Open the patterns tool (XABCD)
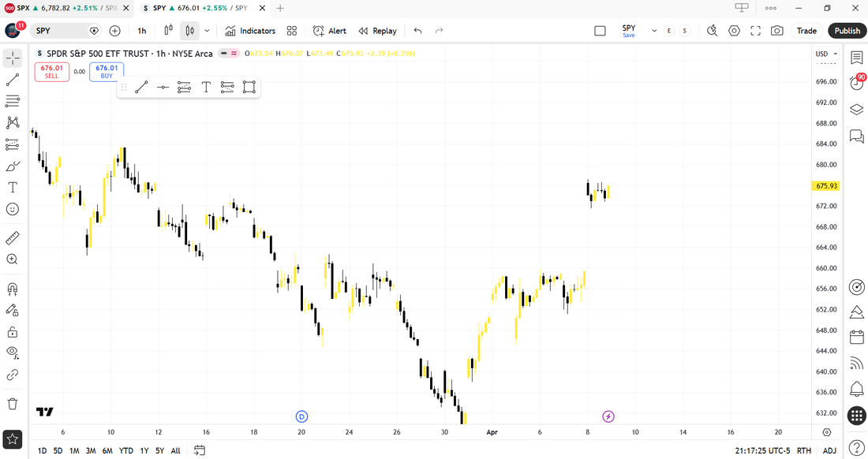The height and width of the screenshot is (459, 868). pyautogui.click(x=13, y=123)
